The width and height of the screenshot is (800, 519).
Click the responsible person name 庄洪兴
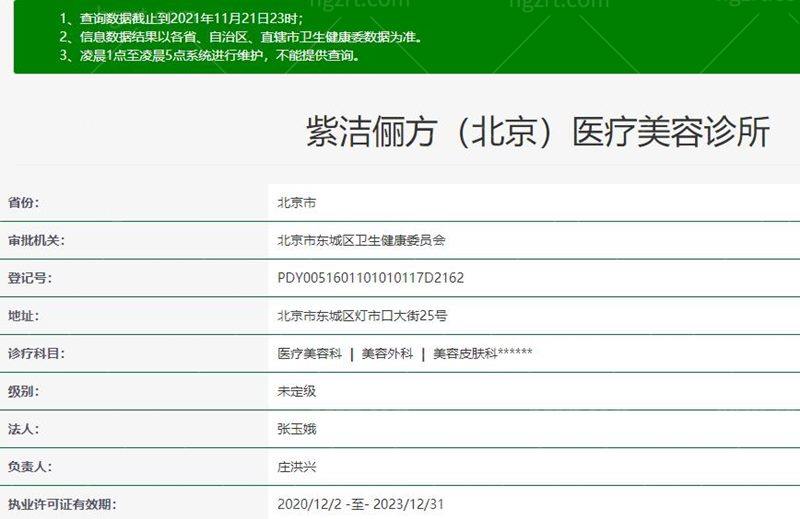(296, 466)
